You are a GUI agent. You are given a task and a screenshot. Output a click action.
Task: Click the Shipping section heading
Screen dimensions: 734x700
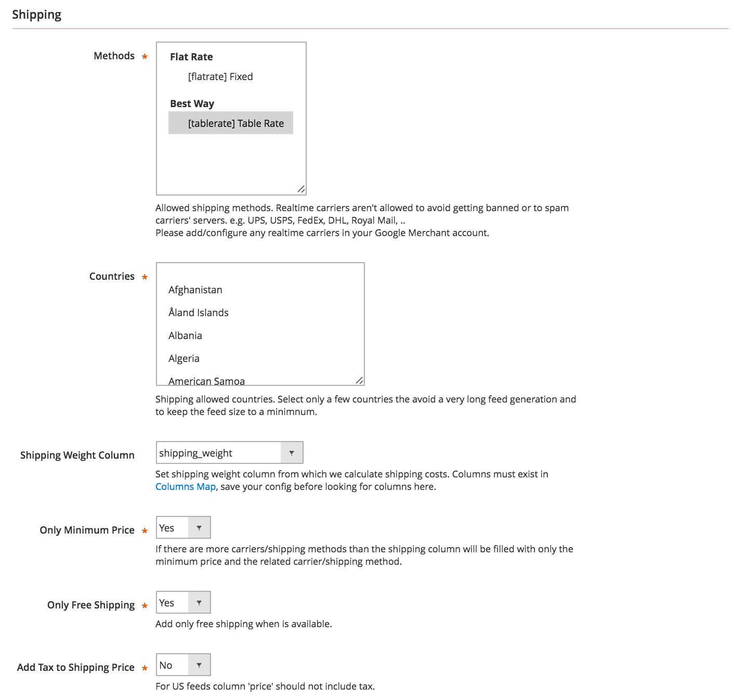(37, 15)
